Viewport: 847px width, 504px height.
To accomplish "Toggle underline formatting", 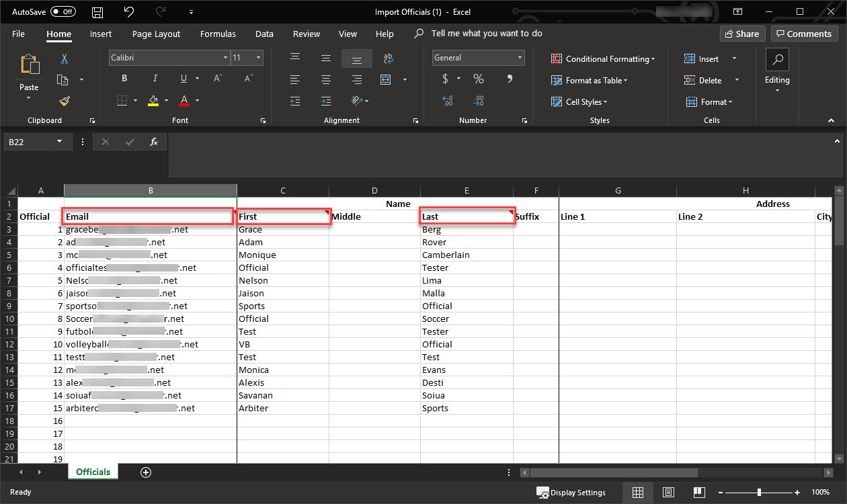I will [x=184, y=79].
